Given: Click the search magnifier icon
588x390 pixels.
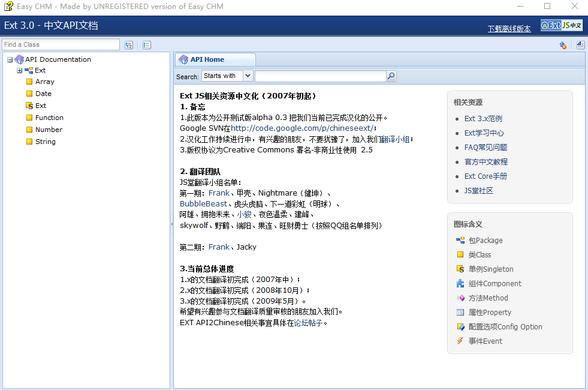Looking at the screenshot, I should [x=391, y=76].
